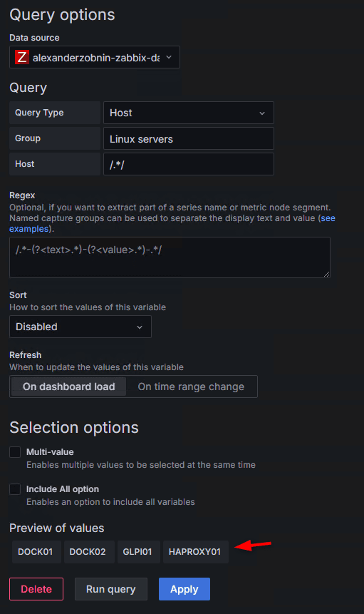Click the Group field with Linux servers

pos(189,138)
